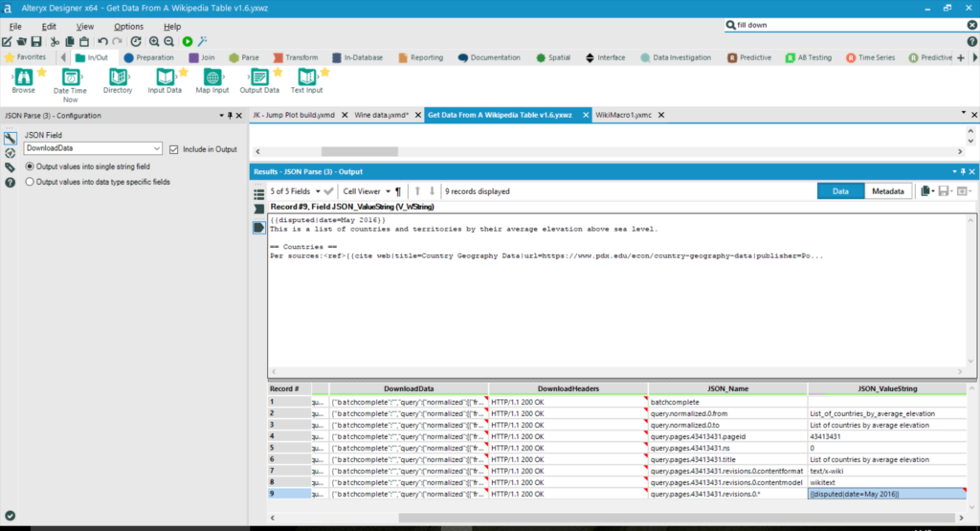Screen dimensions: 980x531
Task: Click the Zoom In magnifier icon
Action: [153, 41]
